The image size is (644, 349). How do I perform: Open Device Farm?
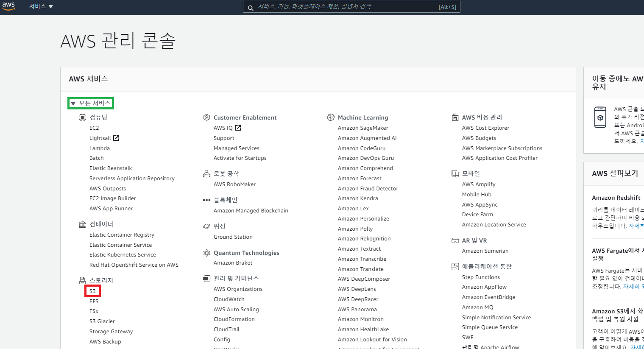[477, 215]
